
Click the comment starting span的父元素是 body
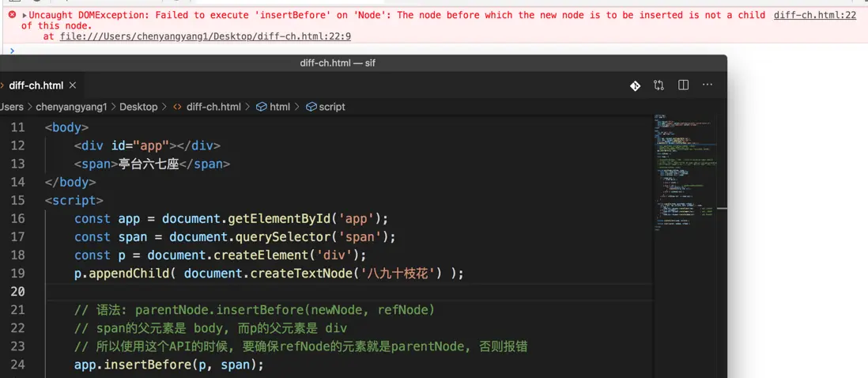(x=210, y=328)
